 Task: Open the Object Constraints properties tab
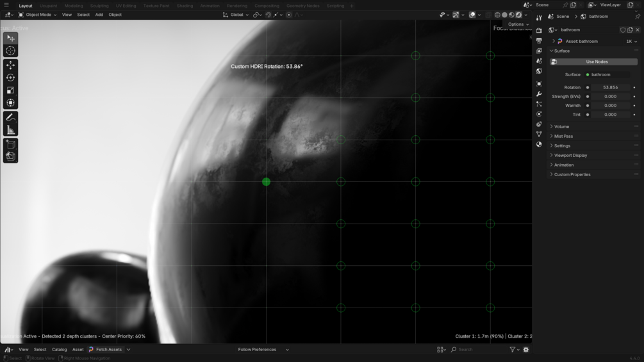[540, 124]
